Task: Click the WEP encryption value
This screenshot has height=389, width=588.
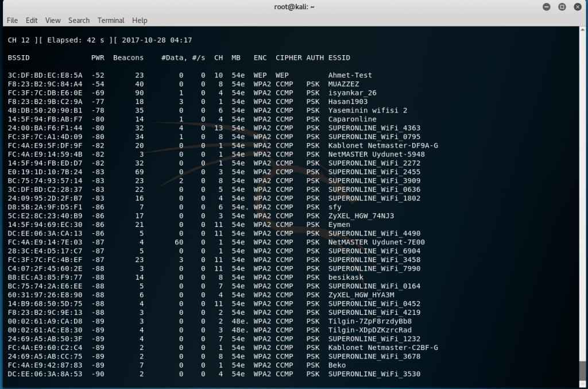Action: pyautogui.click(x=260, y=75)
